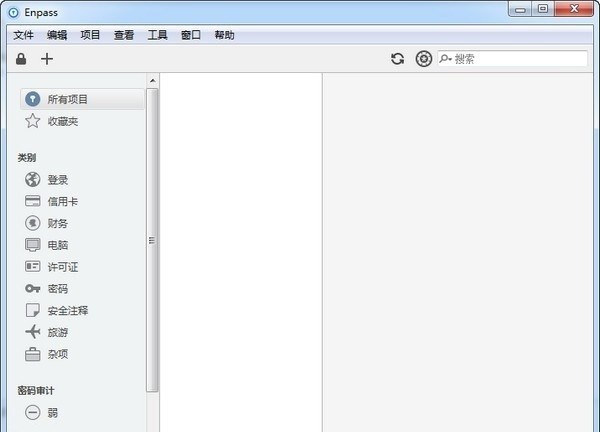The width and height of the screenshot is (600, 432).
Task: Click the sidebar scrollbar up arrow
Action: (x=152, y=80)
